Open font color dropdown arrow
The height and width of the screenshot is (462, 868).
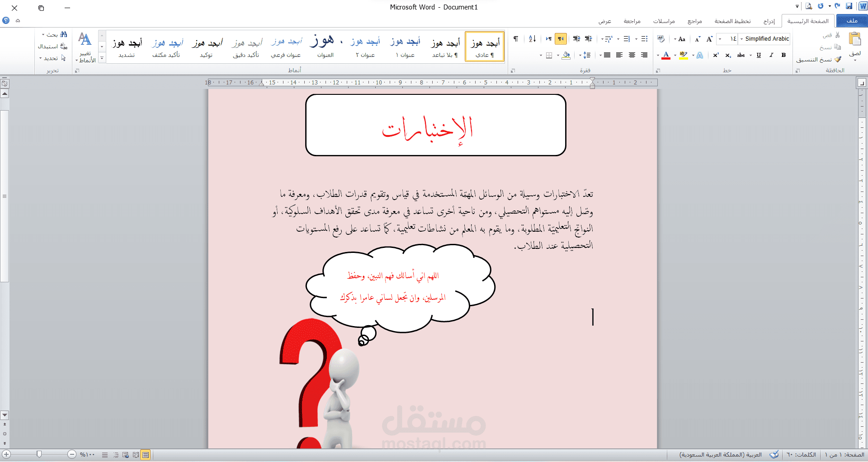(658, 55)
